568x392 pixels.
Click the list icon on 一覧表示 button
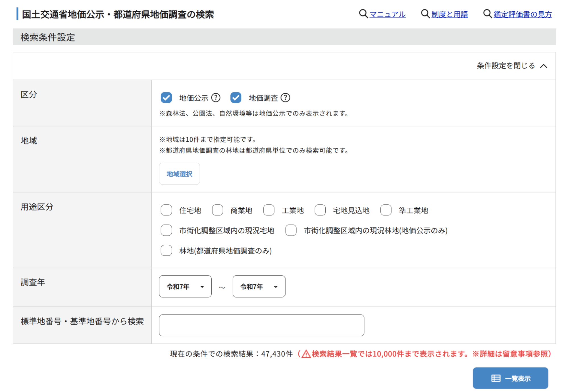coord(496,378)
